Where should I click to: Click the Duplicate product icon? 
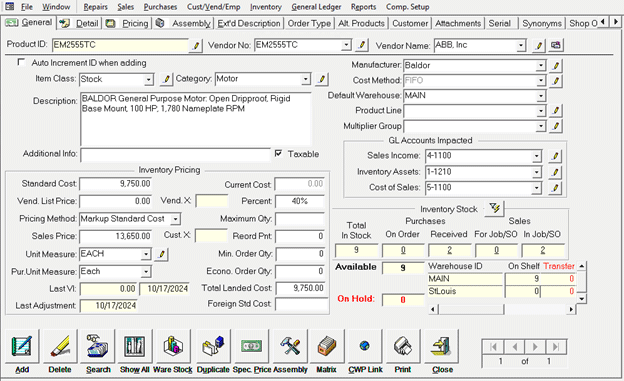[213, 346]
